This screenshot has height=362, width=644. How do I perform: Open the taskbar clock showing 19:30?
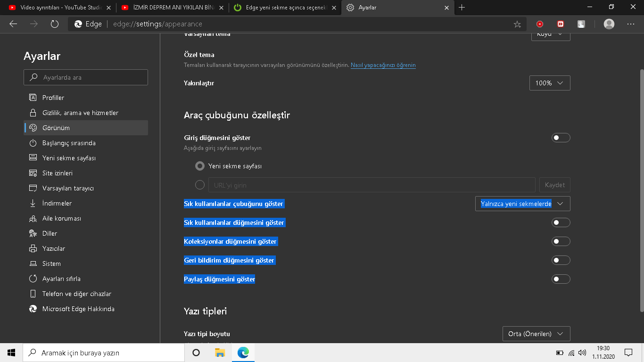[x=603, y=353]
